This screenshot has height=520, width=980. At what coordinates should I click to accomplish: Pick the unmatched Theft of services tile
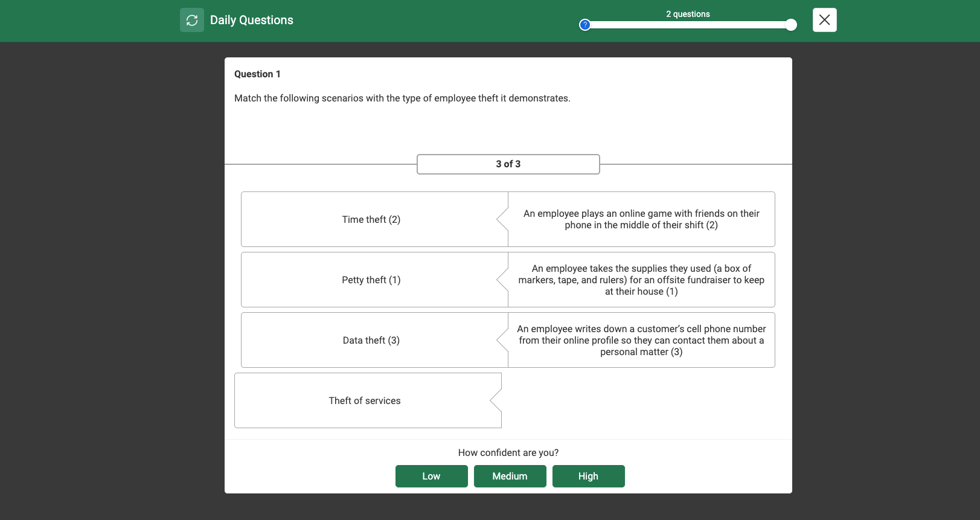365,400
